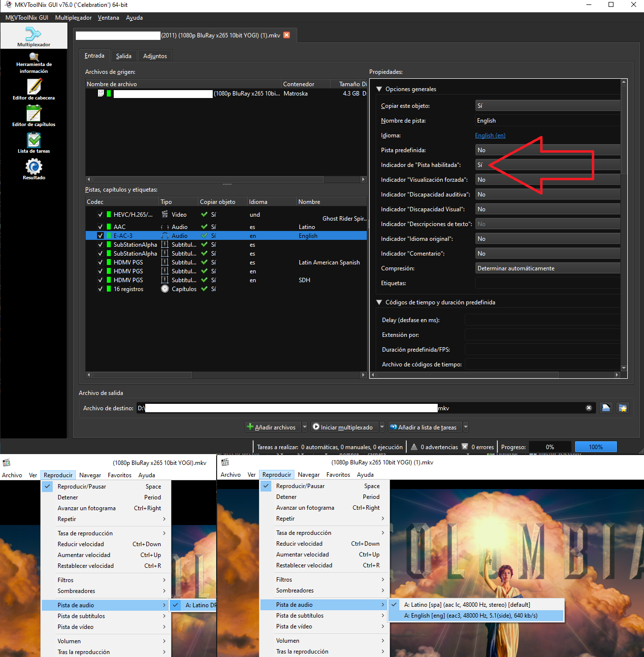Image resolution: width=644 pixels, height=657 pixels.
Task: Clear the Archivo de destino field
Action: [589, 408]
